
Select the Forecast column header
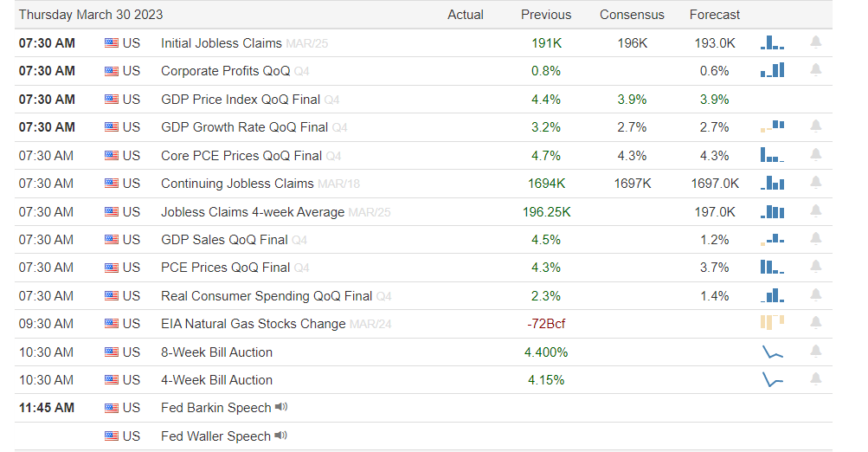[715, 15]
